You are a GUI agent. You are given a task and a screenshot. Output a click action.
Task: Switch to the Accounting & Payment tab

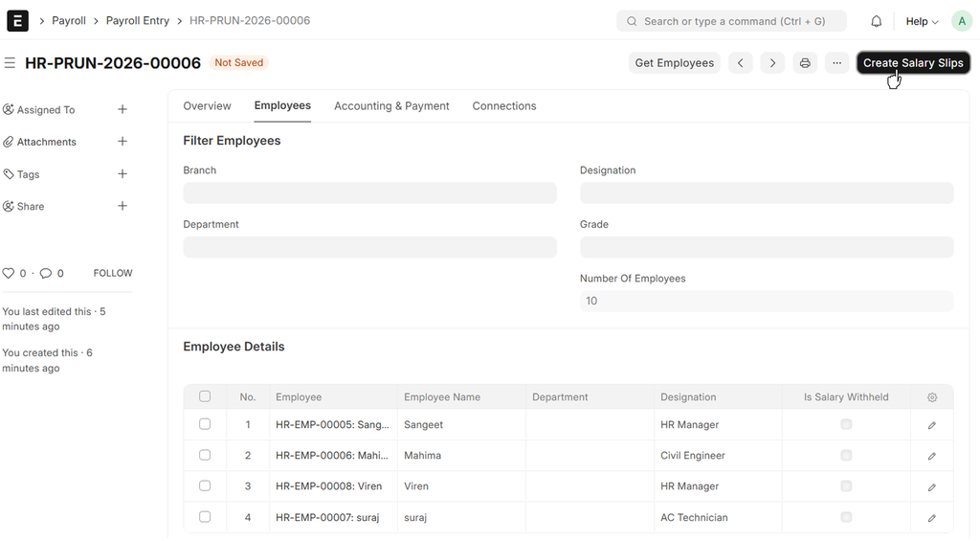391,106
